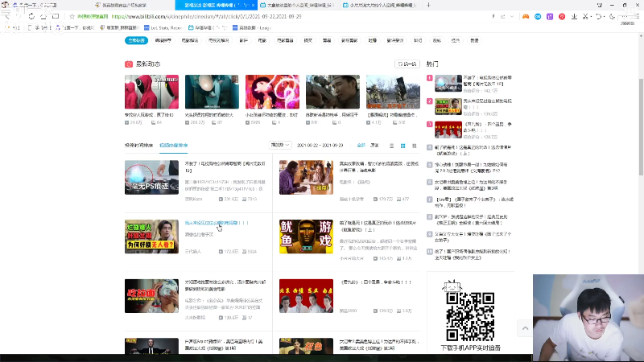Click the hot list rank 6 entry
644x362 pixels.
470,185
